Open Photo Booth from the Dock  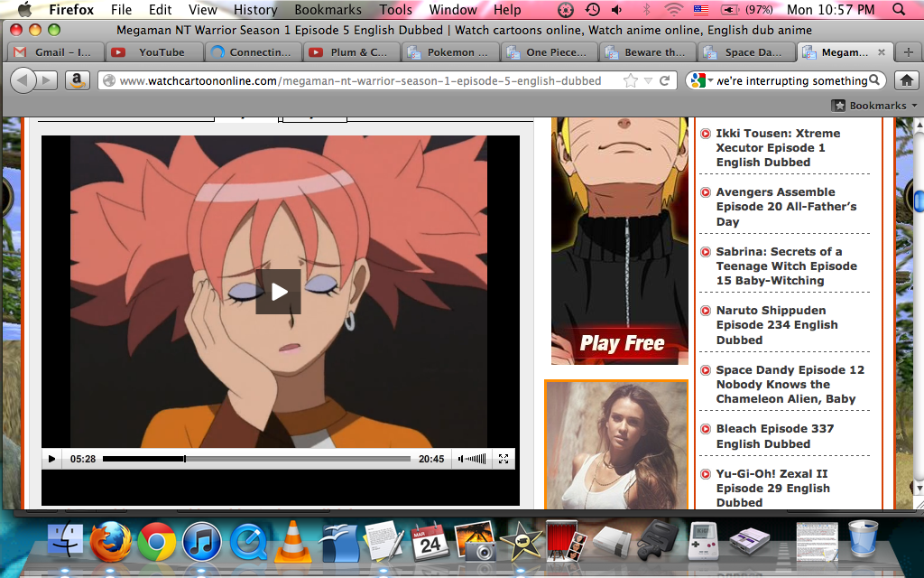pos(566,540)
